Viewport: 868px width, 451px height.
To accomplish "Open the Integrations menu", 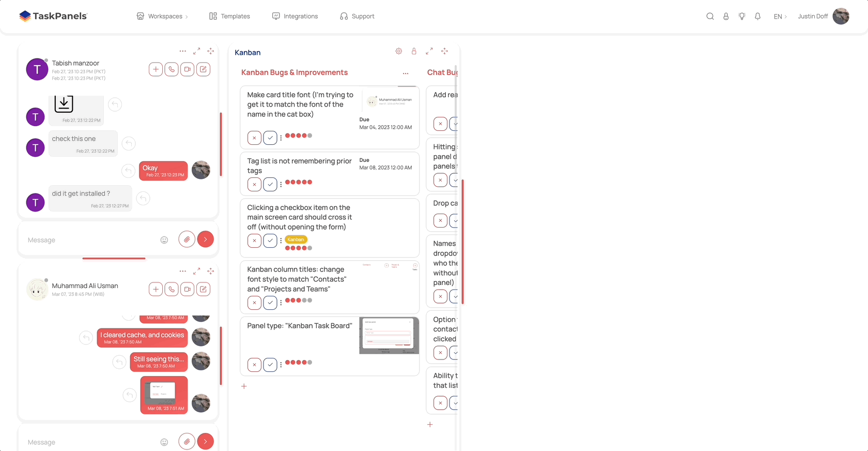I will pos(295,17).
